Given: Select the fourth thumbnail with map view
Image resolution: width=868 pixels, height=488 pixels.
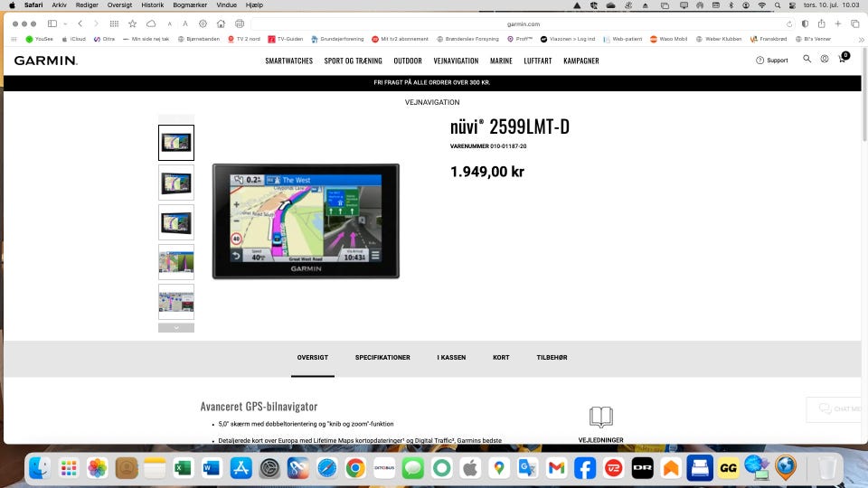Looking at the screenshot, I should tap(176, 262).
